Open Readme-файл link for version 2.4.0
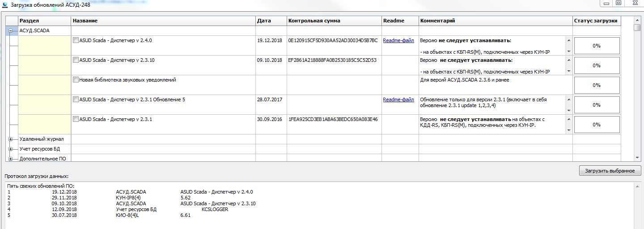The width and height of the screenshot is (644, 229). (x=398, y=41)
